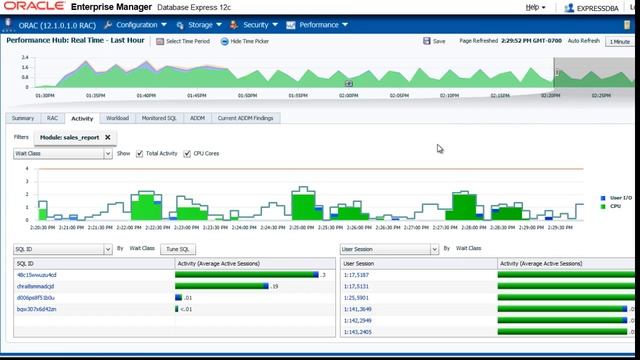
Task: Open the Wait Class dimension dropdown
Action: [108, 153]
